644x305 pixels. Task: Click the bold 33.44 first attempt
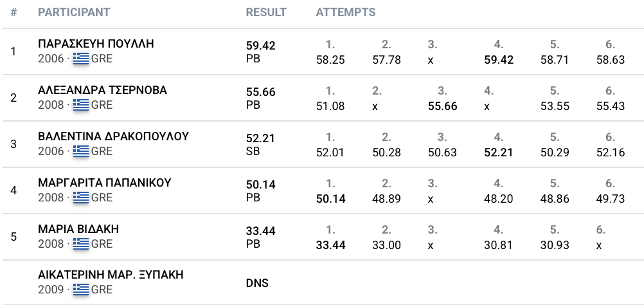click(330, 245)
